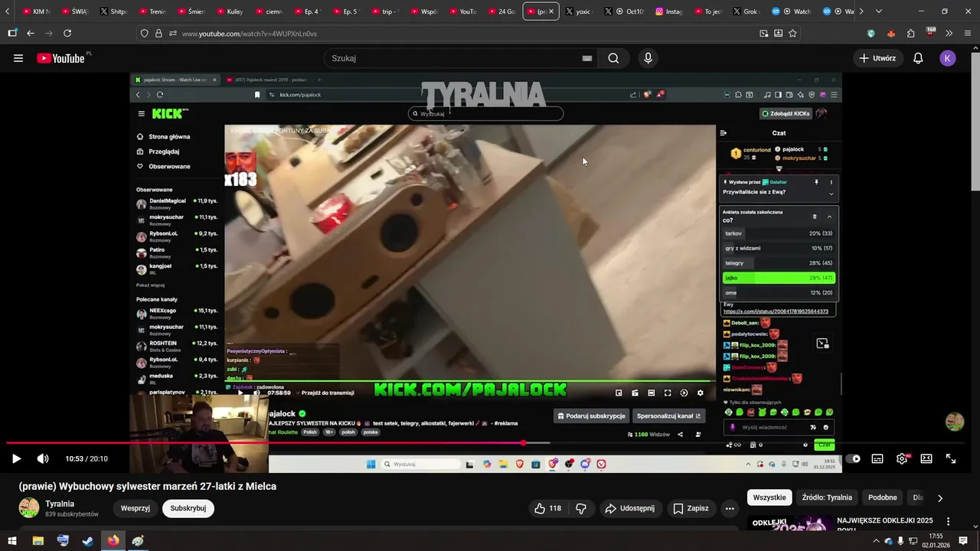
Task: Open YouTube notifications bell
Action: 918,58
